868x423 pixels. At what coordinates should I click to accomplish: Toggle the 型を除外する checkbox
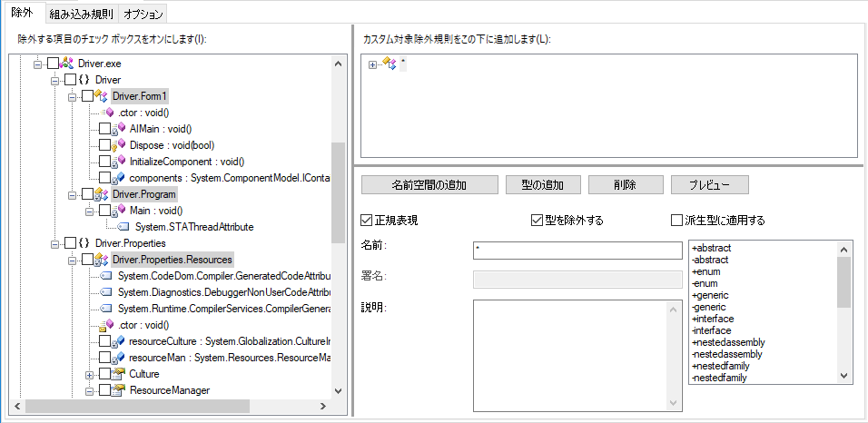[536, 221]
